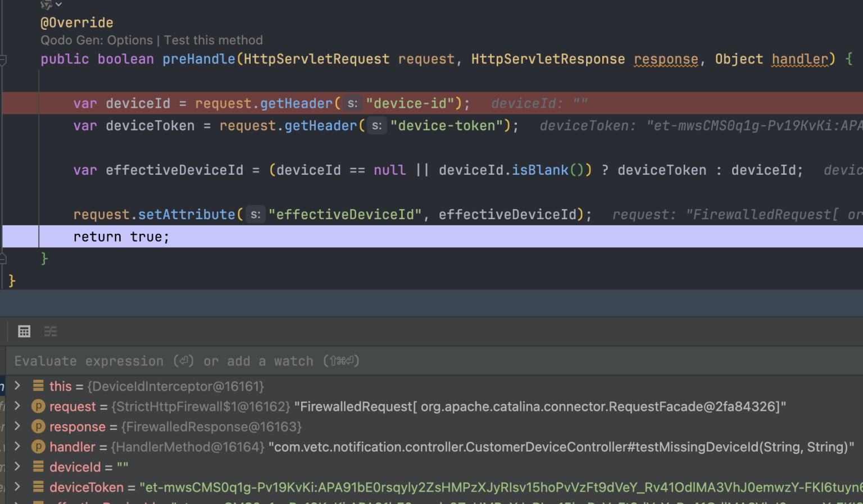Expand the deviceToken variable node
The height and width of the screenshot is (504, 863).
point(17,487)
